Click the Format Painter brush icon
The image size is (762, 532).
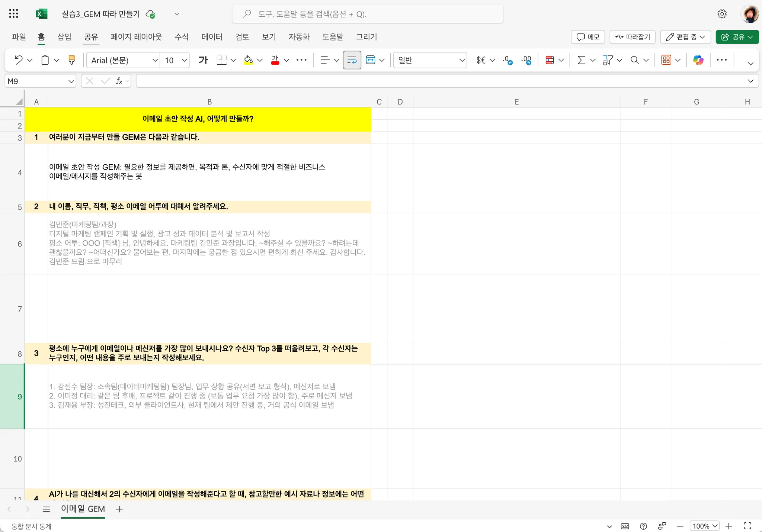(x=71, y=60)
